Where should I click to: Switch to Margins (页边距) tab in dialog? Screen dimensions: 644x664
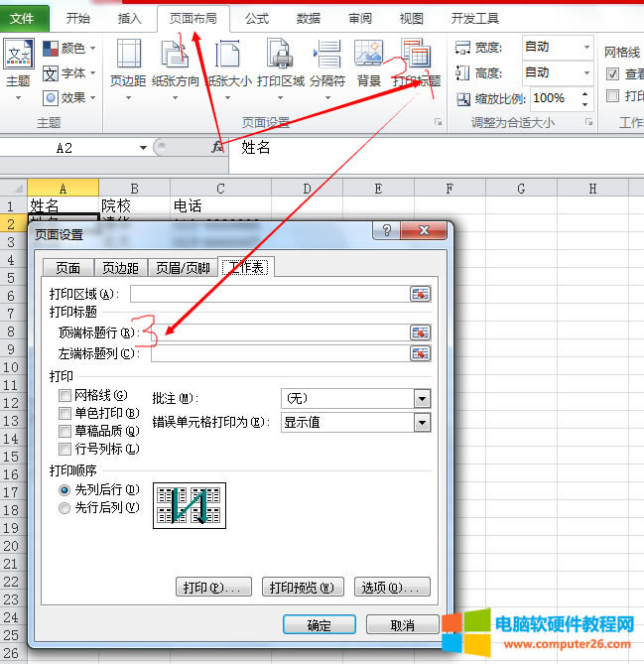[x=121, y=268]
